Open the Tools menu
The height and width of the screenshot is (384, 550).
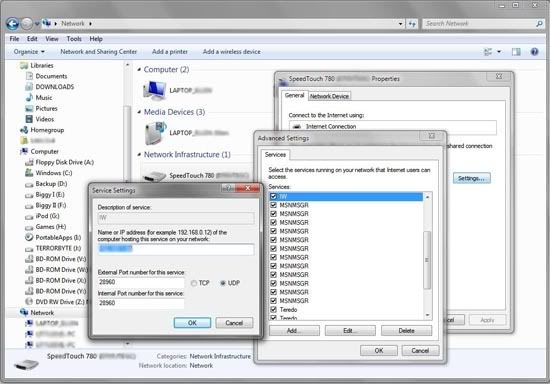click(x=74, y=39)
